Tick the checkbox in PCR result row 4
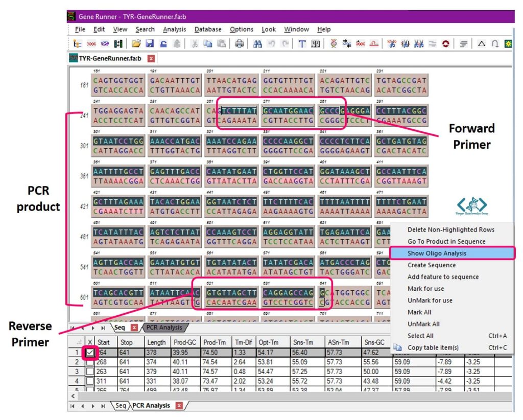 coord(90,381)
